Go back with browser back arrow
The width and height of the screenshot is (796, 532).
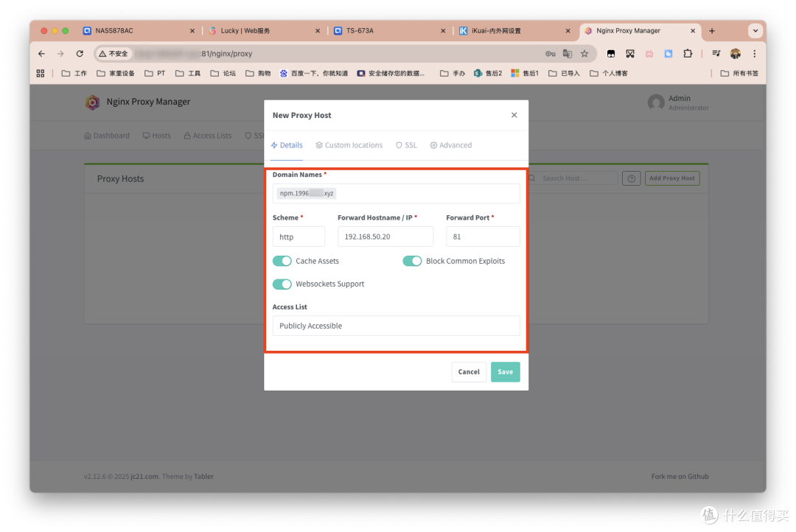[41, 54]
